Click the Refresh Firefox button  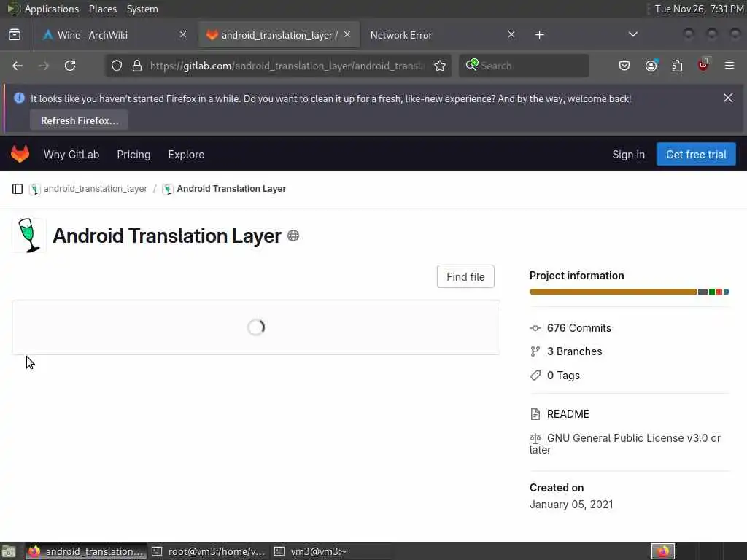pyautogui.click(x=80, y=120)
